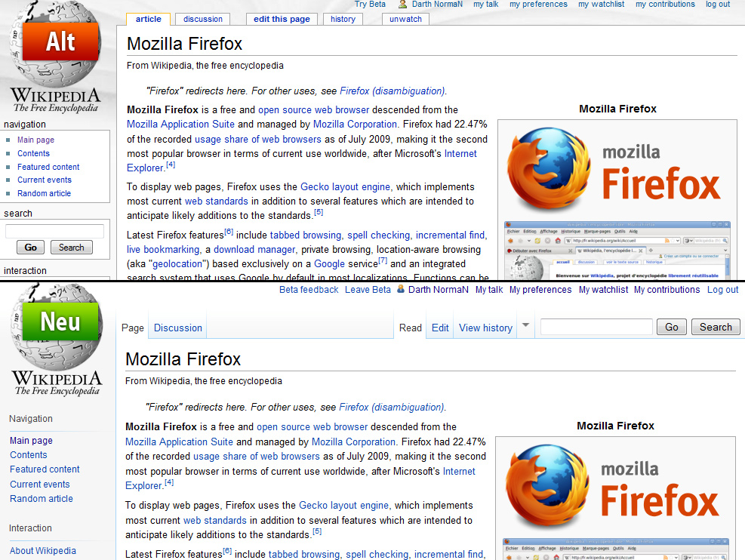
Task: Open Firefox (disambiguation) link in new skin
Action: click(392, 407)
